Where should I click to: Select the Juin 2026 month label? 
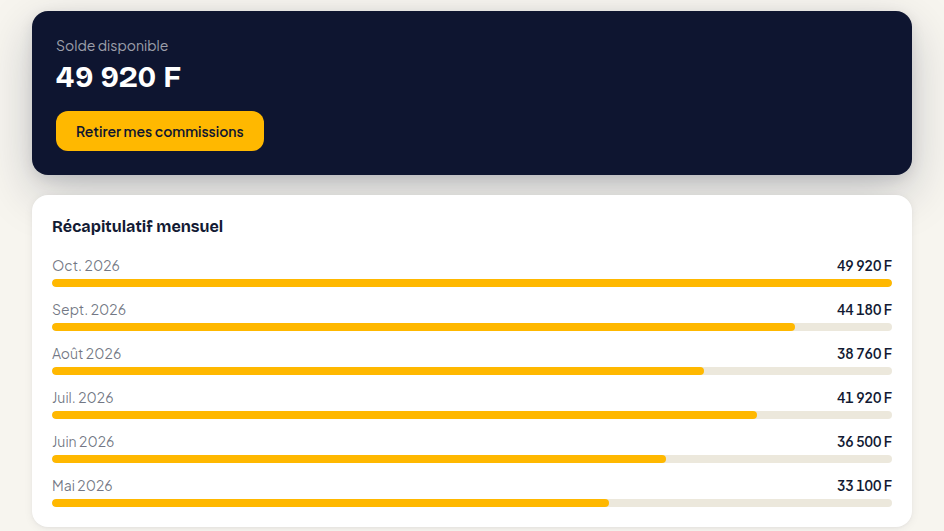pos(83,441)
